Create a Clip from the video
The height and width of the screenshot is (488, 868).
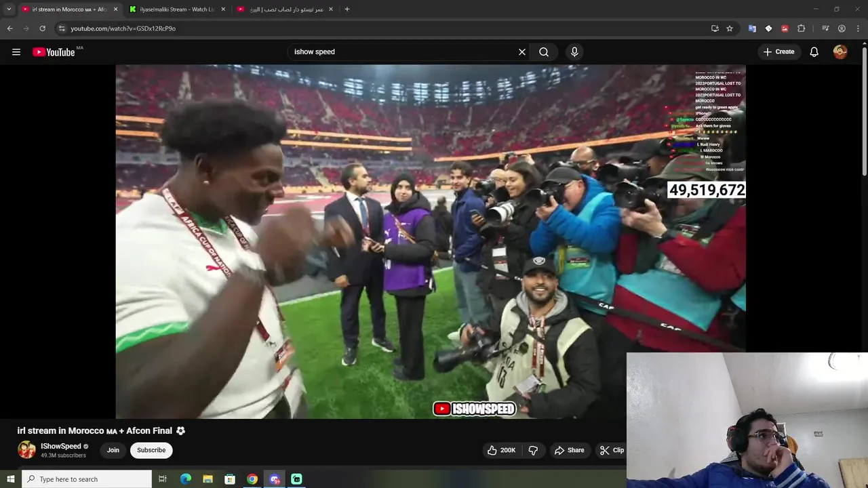point(611,450)
